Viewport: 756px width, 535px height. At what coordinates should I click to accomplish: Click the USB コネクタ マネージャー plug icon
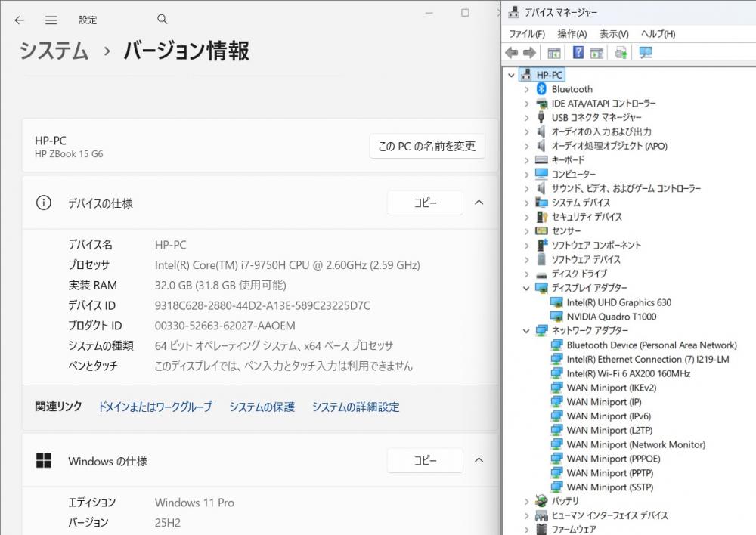pyautogui.click(x=541, y=117)
